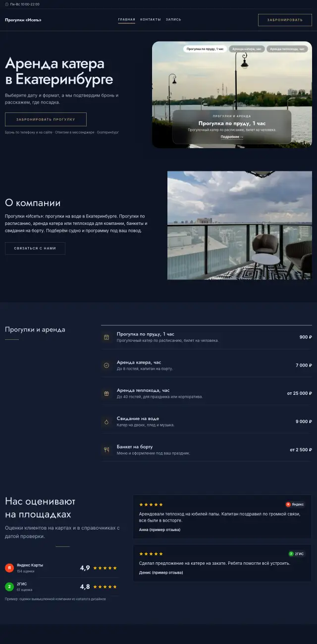The image size is (317, 644).
Task: Click the Забронировать button in the header
Action: coord(285,20)
